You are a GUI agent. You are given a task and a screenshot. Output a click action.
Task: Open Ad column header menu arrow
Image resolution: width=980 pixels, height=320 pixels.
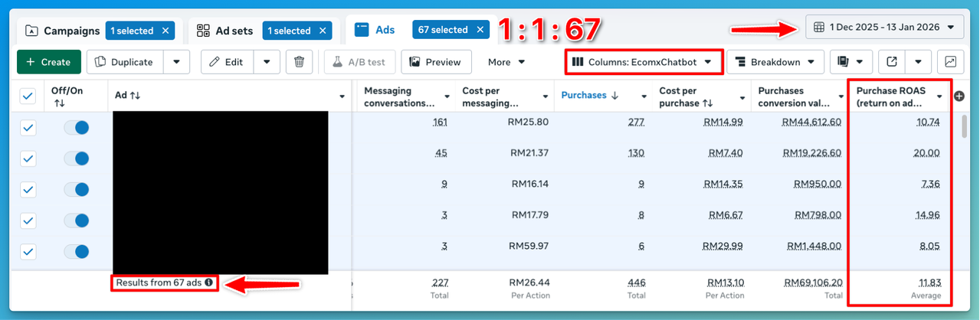point(342,96)
